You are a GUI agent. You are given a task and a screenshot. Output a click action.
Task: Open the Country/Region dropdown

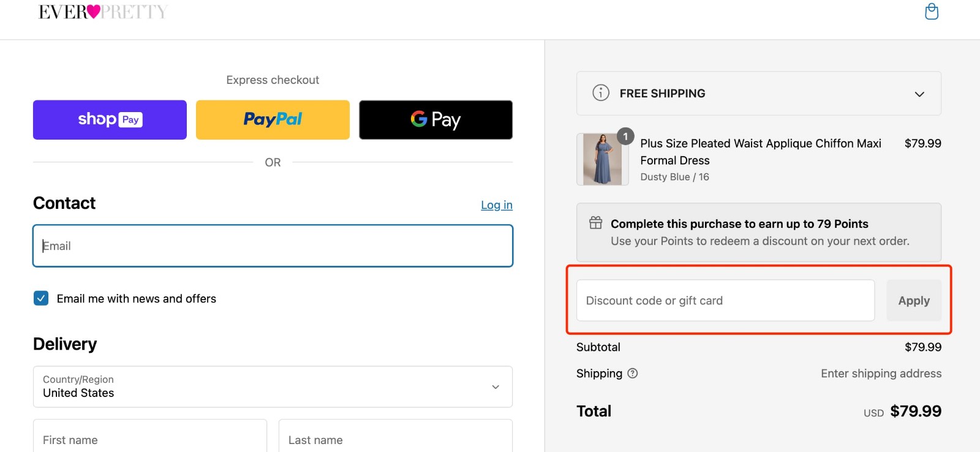click(273, 386)
